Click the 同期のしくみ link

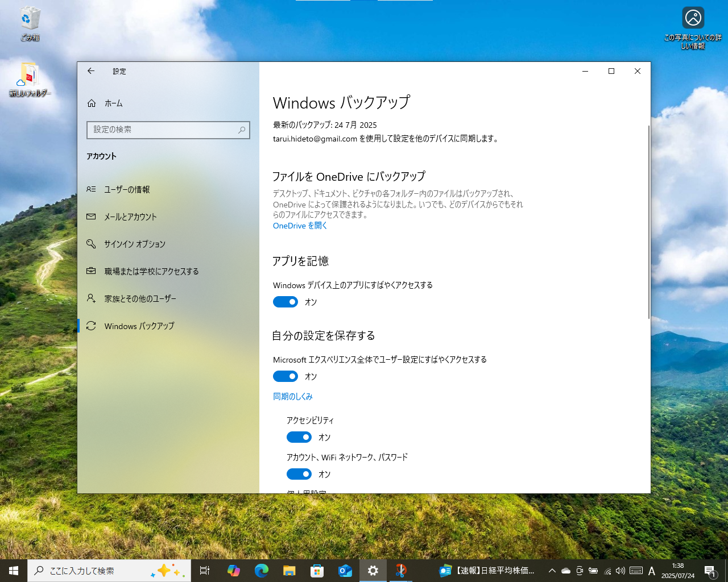click(x=293, y=396)
